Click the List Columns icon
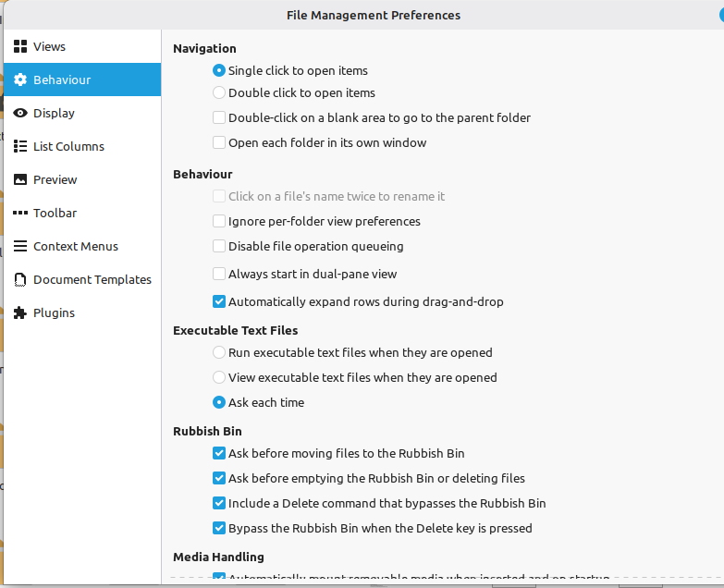The image size is (724, 588). 20,146
